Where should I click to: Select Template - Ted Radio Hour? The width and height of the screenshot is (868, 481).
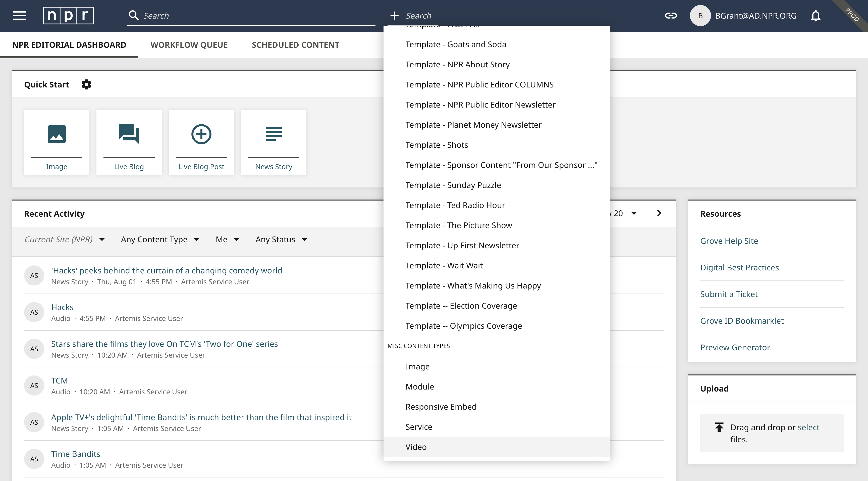coord(496,205)
